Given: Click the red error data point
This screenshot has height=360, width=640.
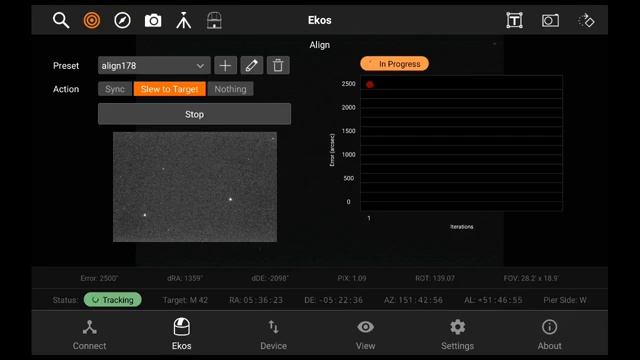Looking at the screenshot, I should point(370,84).
